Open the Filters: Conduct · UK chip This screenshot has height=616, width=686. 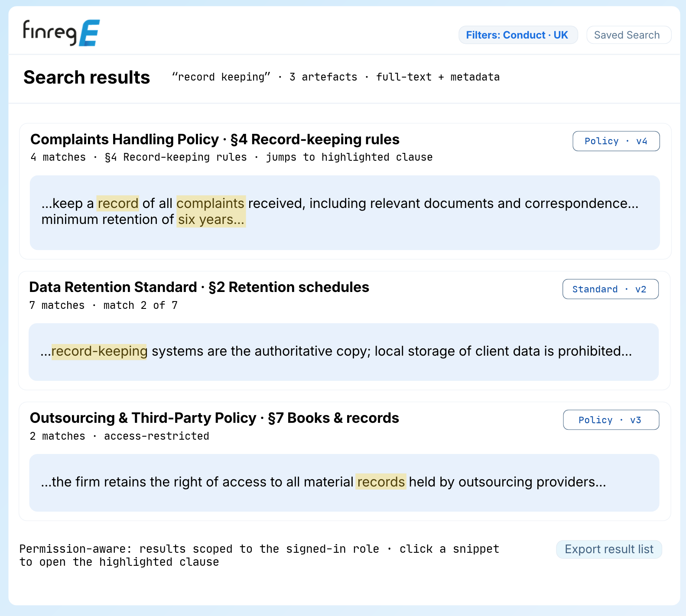pyautogui.click(x=518, y=35)
